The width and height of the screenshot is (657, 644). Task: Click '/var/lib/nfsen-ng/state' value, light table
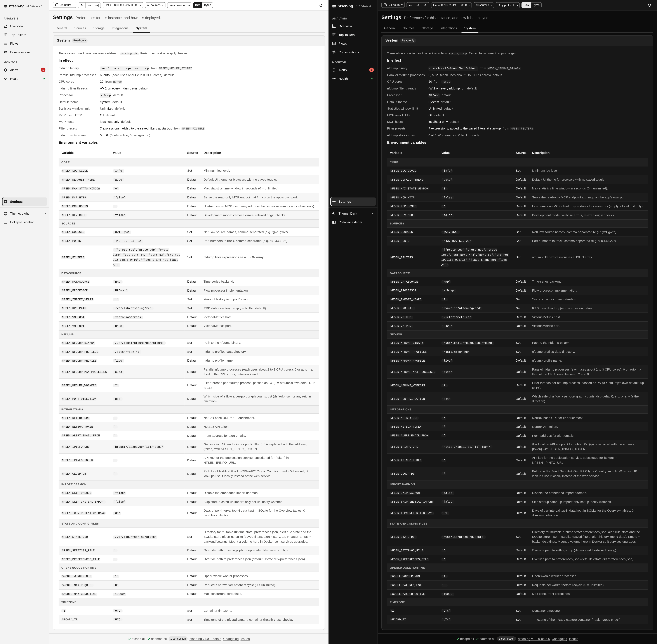pos(135,537)
